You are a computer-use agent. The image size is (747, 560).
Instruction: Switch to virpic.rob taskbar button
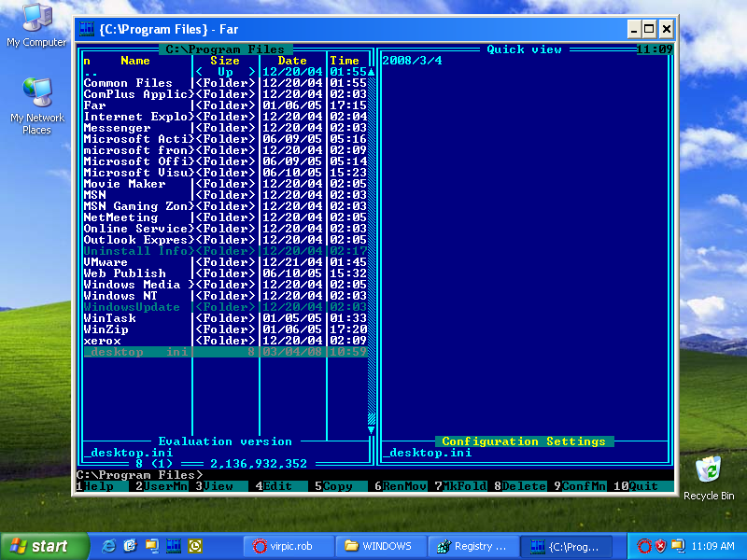tap(289, 546)
